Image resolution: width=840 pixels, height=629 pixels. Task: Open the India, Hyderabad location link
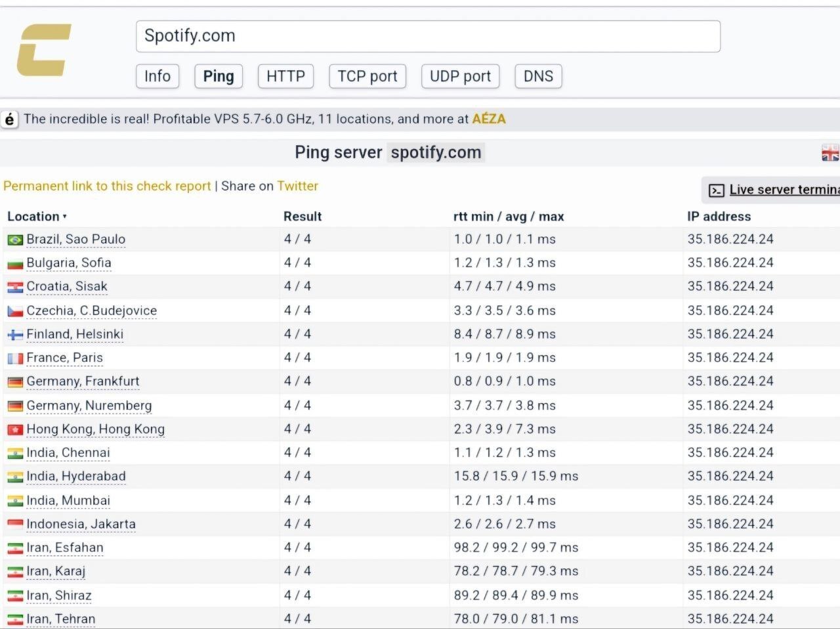pyautogui.click(x=76, y=477)
